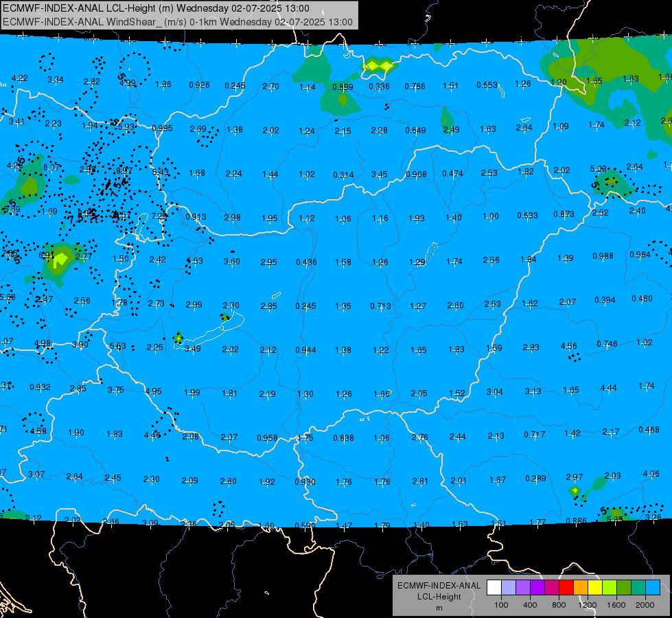The width and height of the screenshot is (672, 618).
Task: Click wind shear value 0.394
Action: (x=605, y=299)
